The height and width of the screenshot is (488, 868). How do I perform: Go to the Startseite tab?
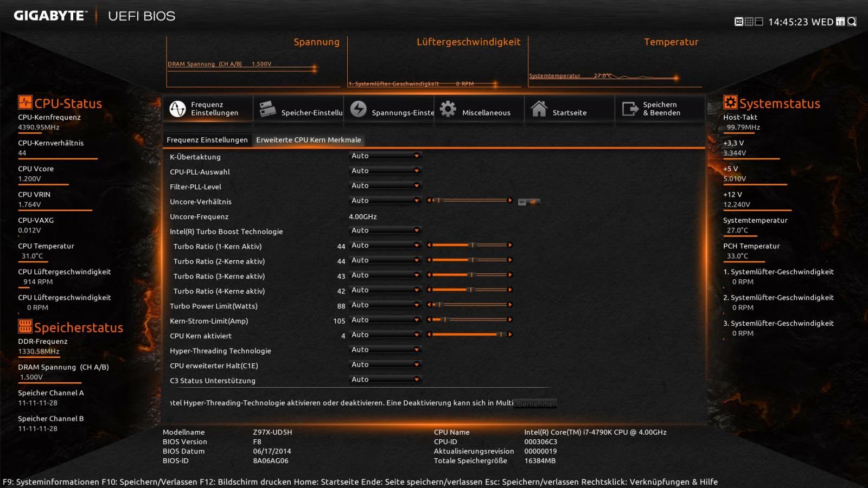tap(570, 108)
